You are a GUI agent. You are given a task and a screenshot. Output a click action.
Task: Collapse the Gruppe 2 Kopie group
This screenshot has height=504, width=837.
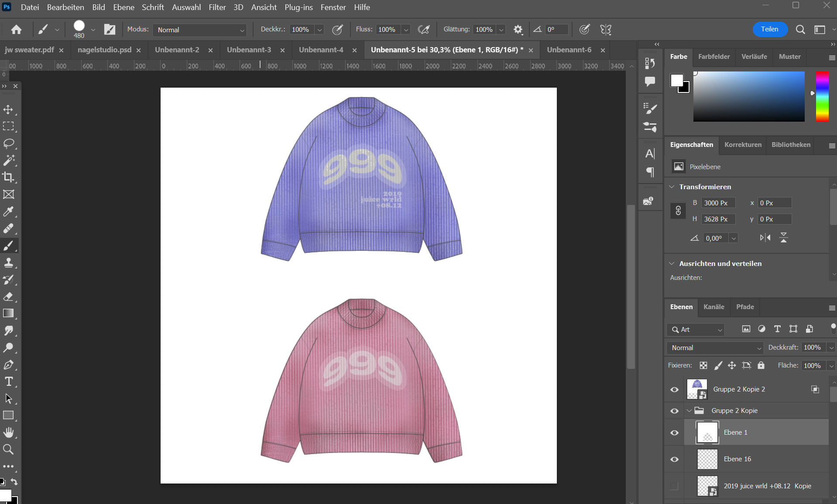[x=689, y=411]
